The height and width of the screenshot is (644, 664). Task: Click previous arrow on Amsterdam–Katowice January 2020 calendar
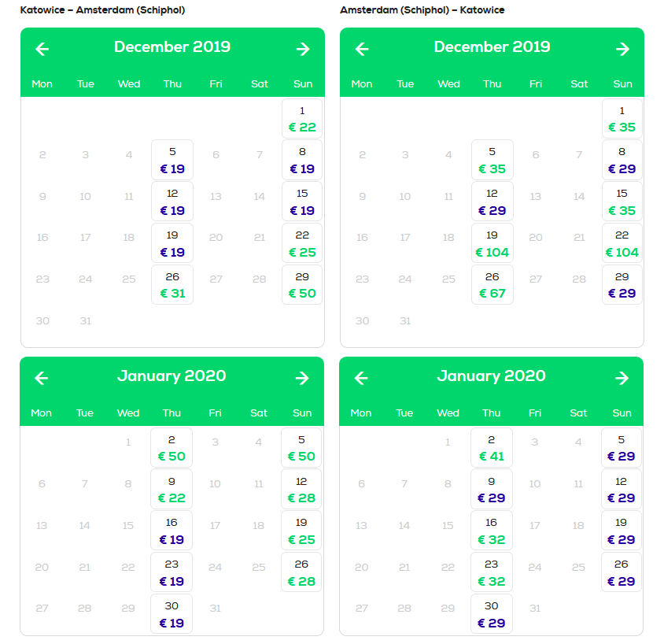pyautogui.click(x=361, y=378)
